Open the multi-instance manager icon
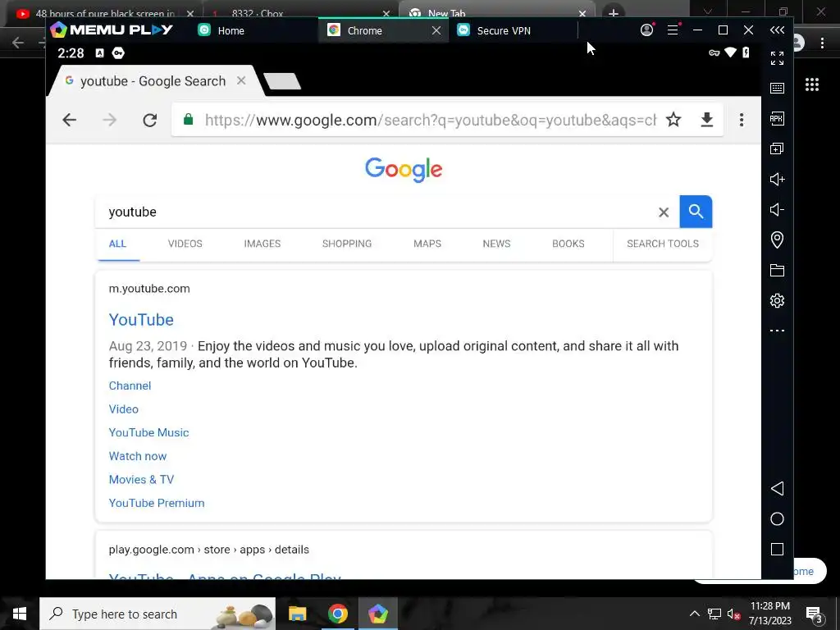 (777, 149)
